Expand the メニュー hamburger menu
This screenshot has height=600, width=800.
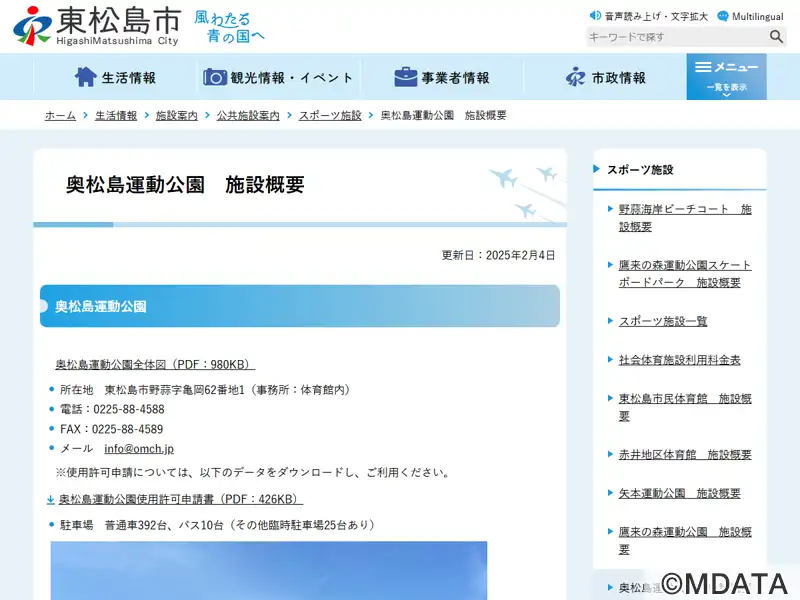click(726, 76)
